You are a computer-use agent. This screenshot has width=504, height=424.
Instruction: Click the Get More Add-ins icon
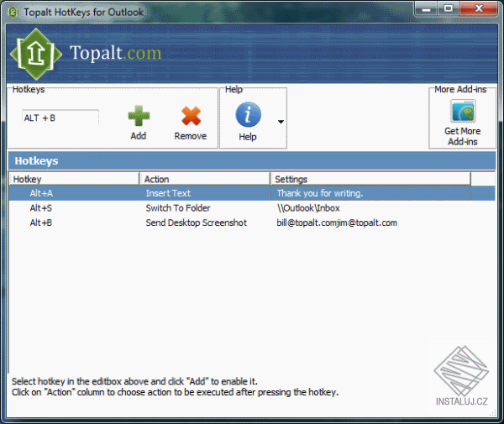click(x=463, y=111)
